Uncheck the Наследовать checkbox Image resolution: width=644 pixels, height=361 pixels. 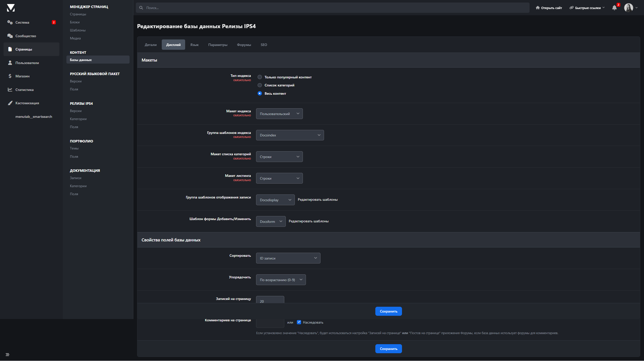[299, 322]
